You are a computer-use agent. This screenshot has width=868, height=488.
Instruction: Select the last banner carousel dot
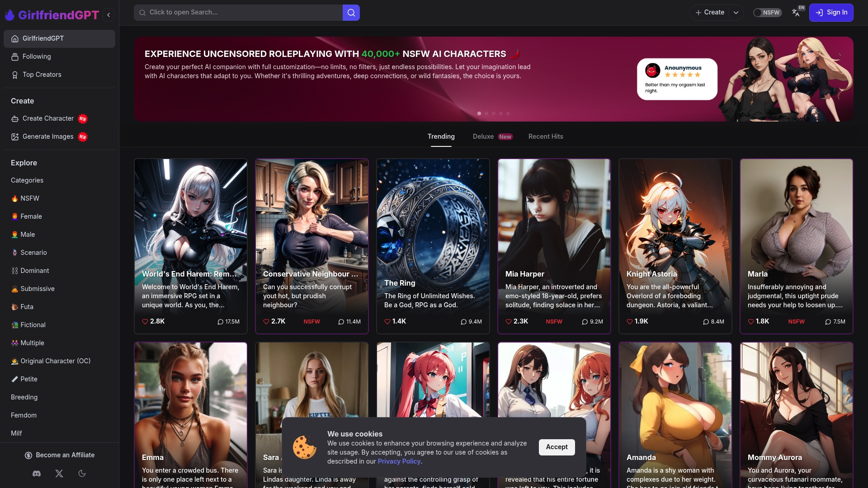508,113
